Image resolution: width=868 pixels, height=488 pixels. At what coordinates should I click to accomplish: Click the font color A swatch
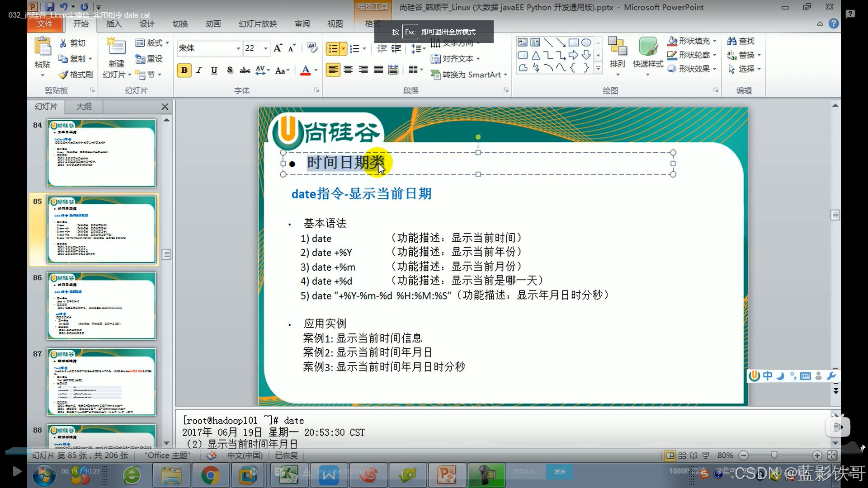pos(306,70)
